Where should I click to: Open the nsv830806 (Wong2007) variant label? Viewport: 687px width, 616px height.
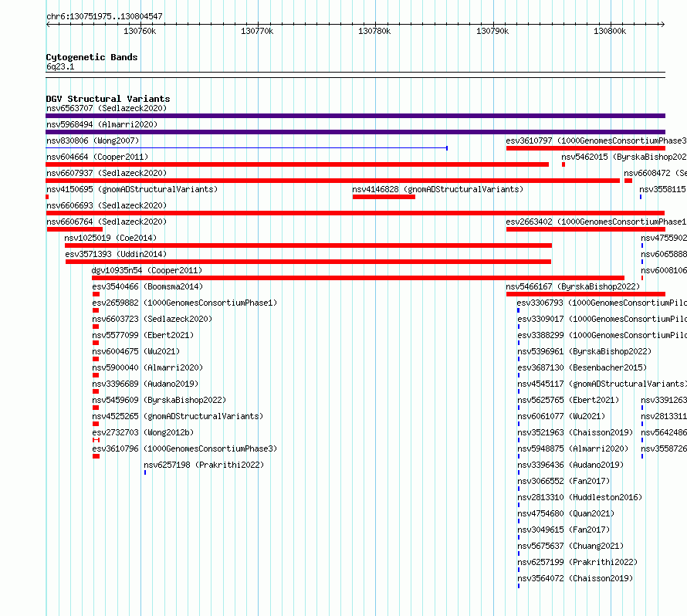(x=93, y=140)
